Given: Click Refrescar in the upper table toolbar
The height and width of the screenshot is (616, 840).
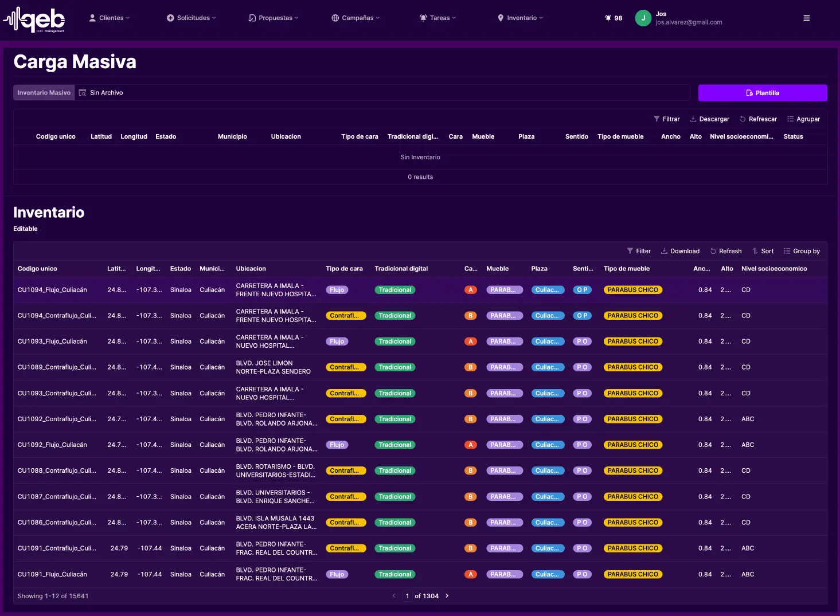Looking at the screenshot, I should pyautogui.click(x=758, y=119).
